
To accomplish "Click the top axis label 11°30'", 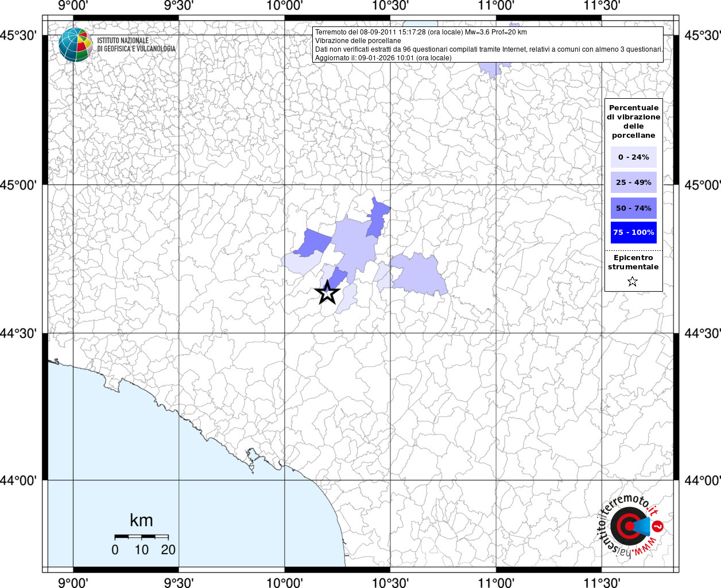I will coord(602,6).
